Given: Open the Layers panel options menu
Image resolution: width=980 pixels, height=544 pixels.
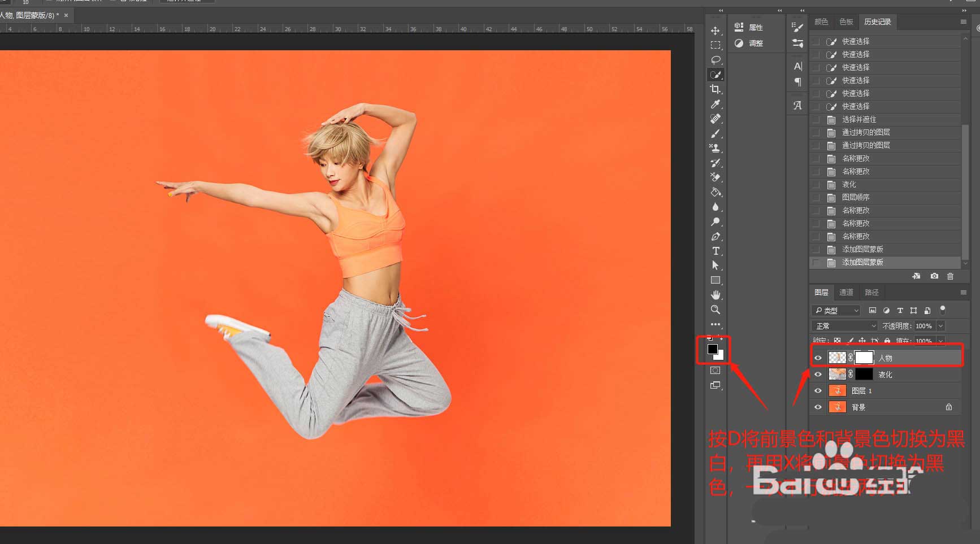Looking at the screenshot, I should [x=963, y=292].
